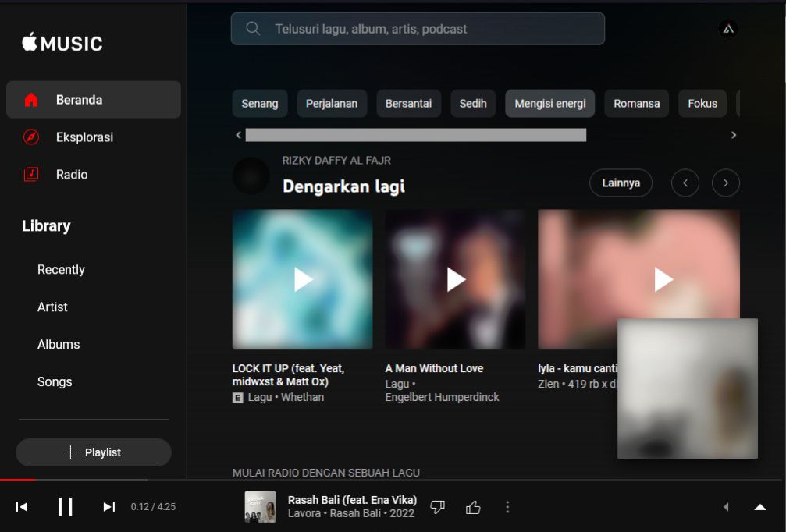Dislike Rasah Bali with thumbs down

tap(438, 507)
